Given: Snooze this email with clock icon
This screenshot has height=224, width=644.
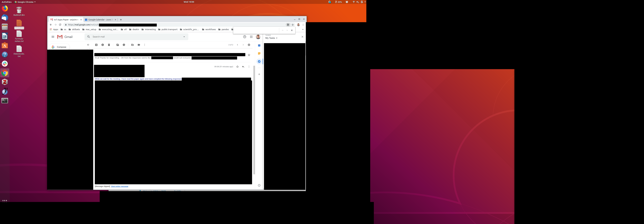Looking at the screenshot, I should [124, 45].
